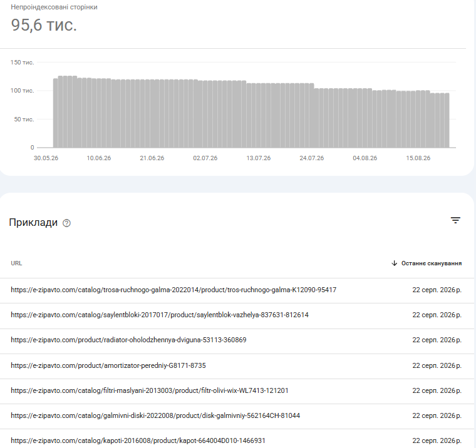Open the filter icon for examples table
This screenshot has width=476, height=448.
(x=455, y=220)
